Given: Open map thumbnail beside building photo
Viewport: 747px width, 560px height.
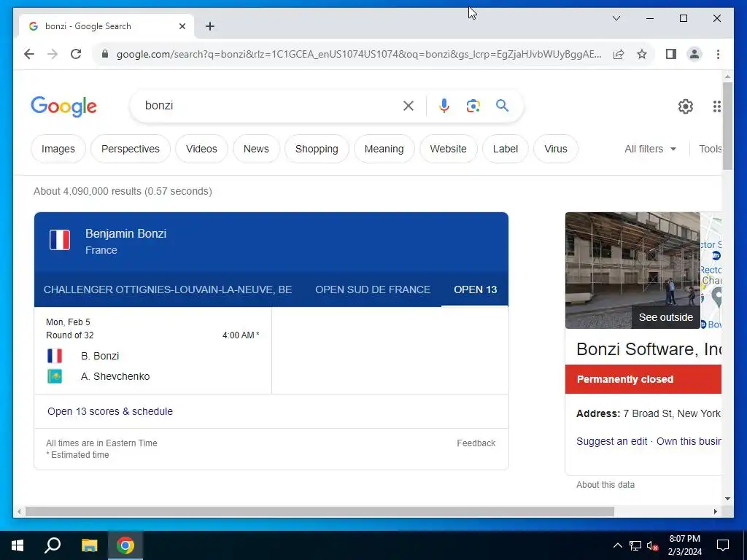Looking at the screenshot, I should pyautogui.click(x=711, y=270).
